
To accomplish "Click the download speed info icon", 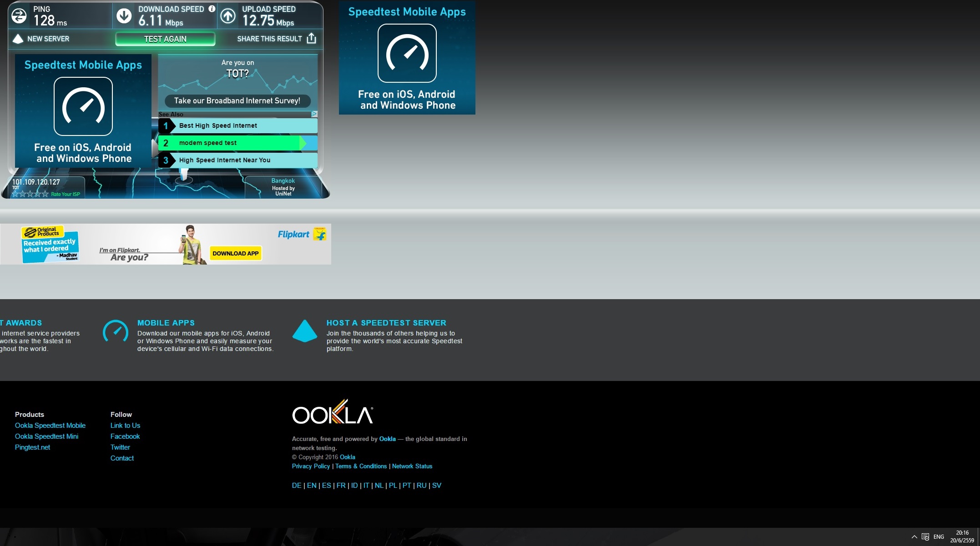I will click(x=212, y=9).
